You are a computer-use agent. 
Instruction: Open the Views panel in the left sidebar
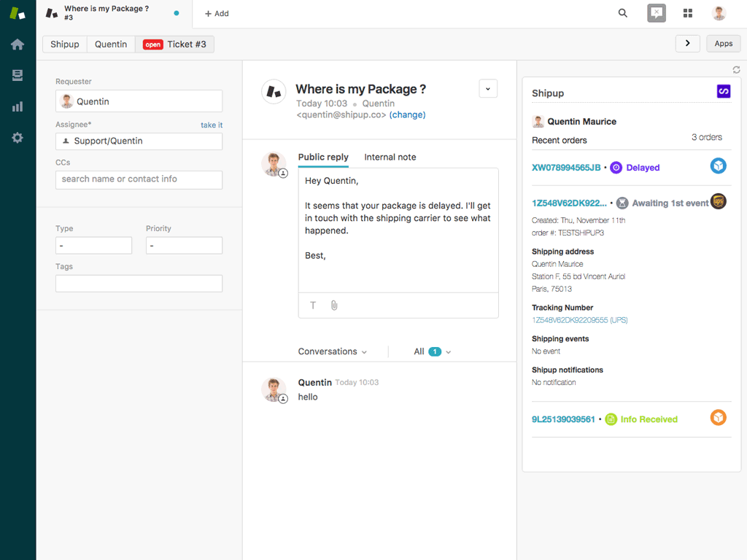[17, 75]
